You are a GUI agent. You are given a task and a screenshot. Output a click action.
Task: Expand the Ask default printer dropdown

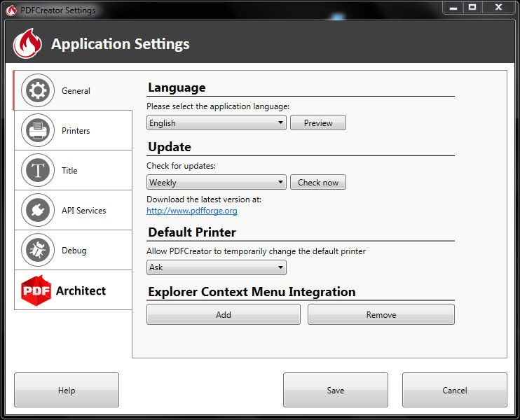217,267
